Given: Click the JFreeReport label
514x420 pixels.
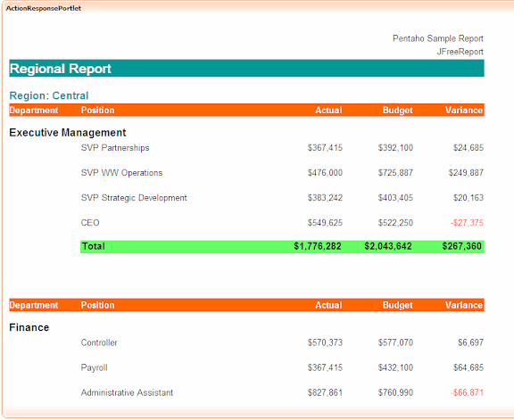Looking at the screenshot, I should pos(460,52).
